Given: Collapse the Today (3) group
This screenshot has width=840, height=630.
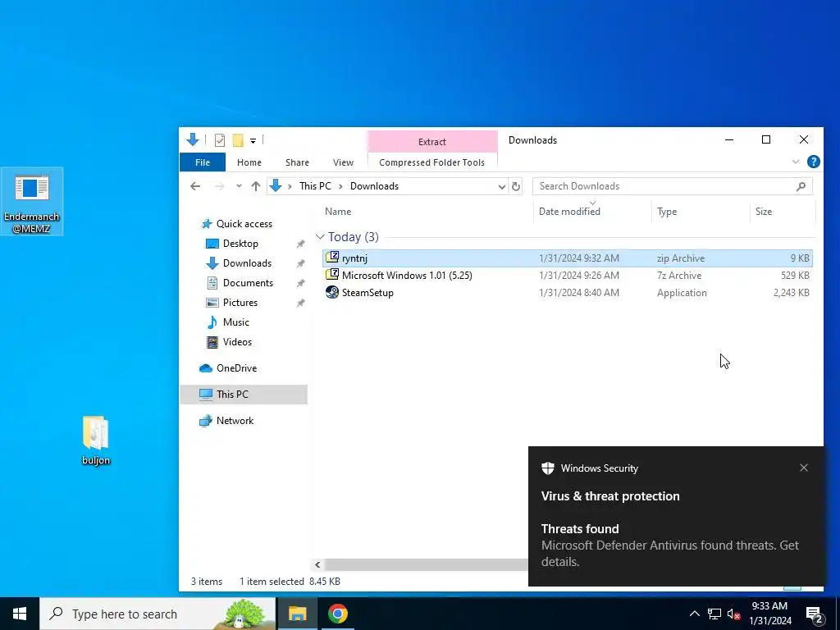Looking at the screenshot, I should coord(320,237).
